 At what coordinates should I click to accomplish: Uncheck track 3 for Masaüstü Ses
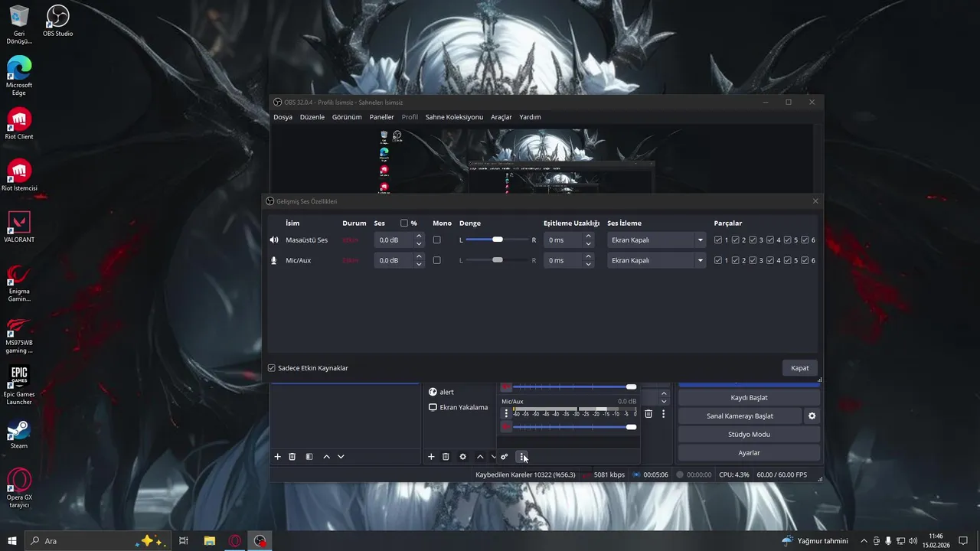753,240
